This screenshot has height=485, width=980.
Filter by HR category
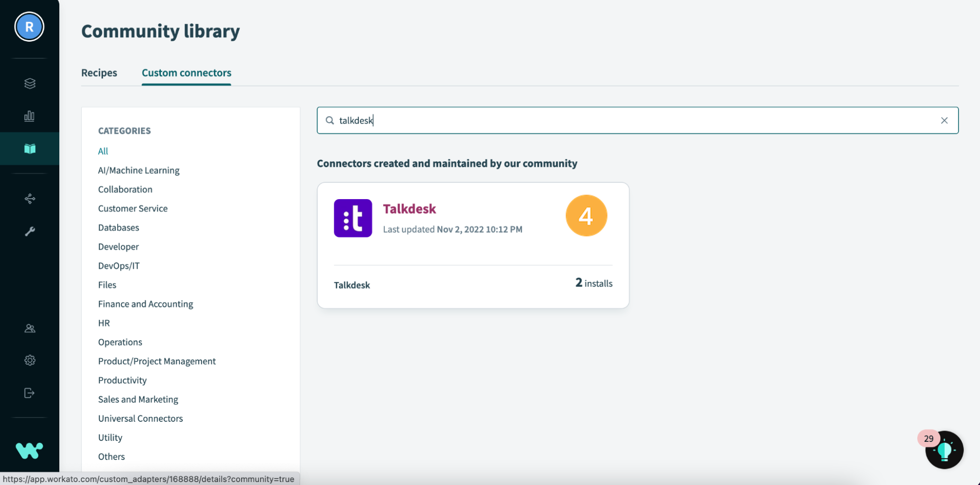tap(104, 323)
